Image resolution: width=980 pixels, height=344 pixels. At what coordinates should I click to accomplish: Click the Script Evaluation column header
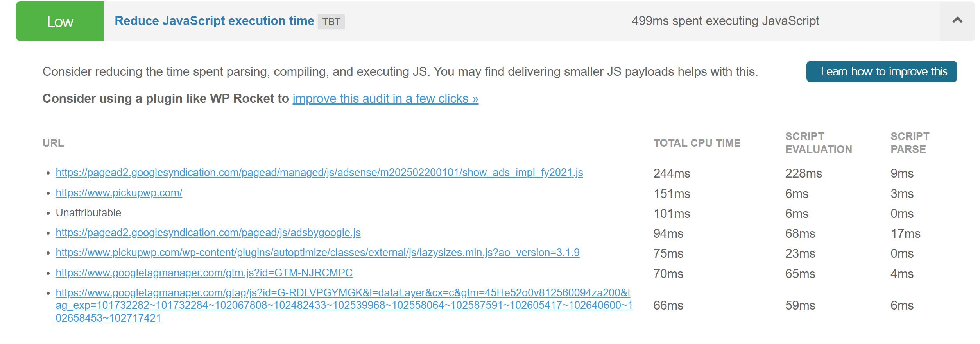point(819,143)
